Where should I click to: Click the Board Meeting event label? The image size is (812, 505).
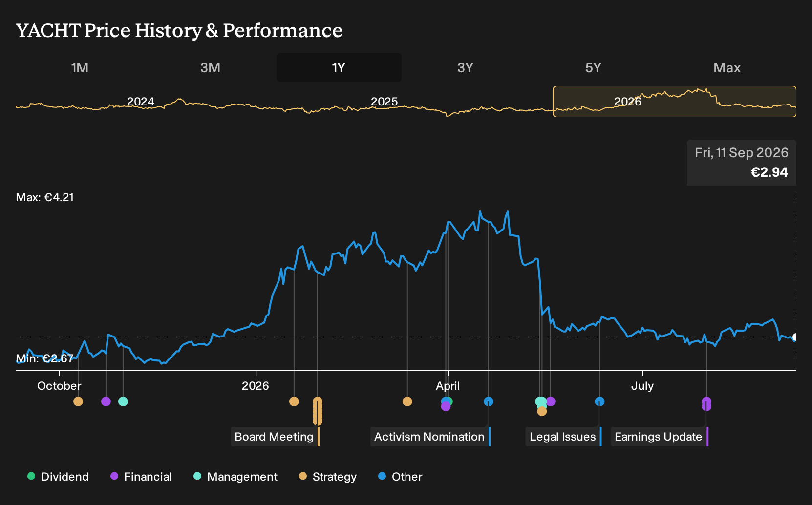tap(274, 437)
